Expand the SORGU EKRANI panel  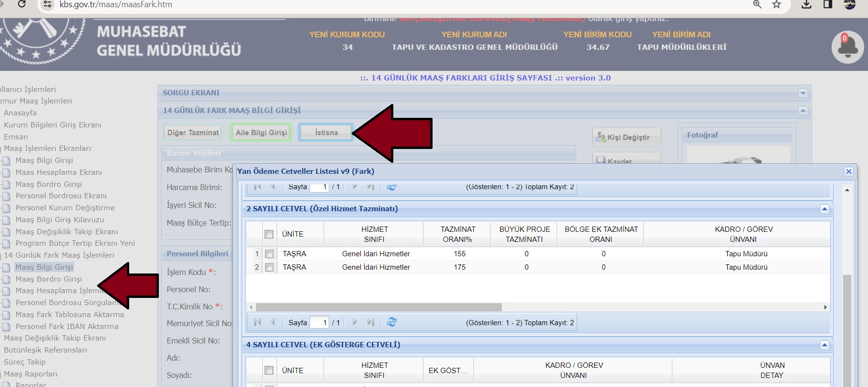[803, 93]
